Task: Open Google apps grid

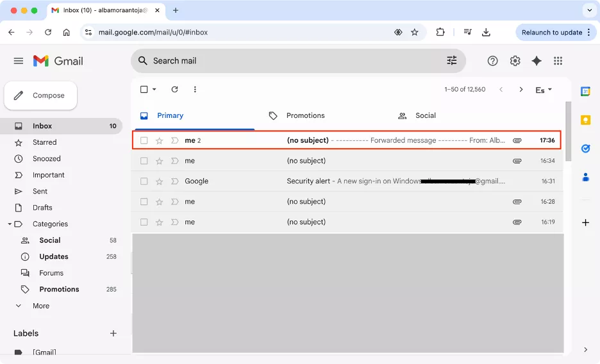Action: tap(558, 61)
